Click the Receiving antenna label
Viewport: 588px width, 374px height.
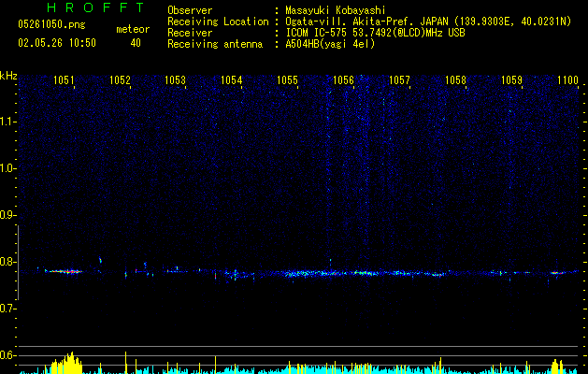pyautogui.click(x=215, y=44)
